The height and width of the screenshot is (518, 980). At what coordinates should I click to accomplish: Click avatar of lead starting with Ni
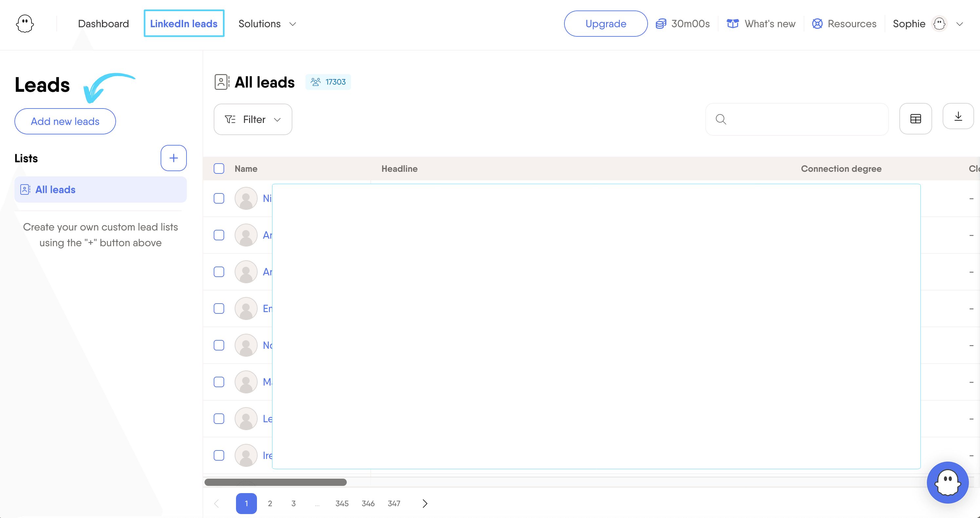pos(246,198)
